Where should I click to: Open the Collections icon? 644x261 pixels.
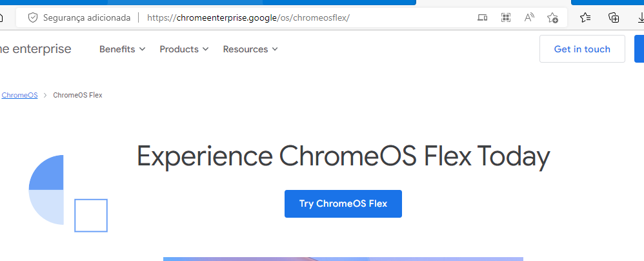click(x=614, y=17)
